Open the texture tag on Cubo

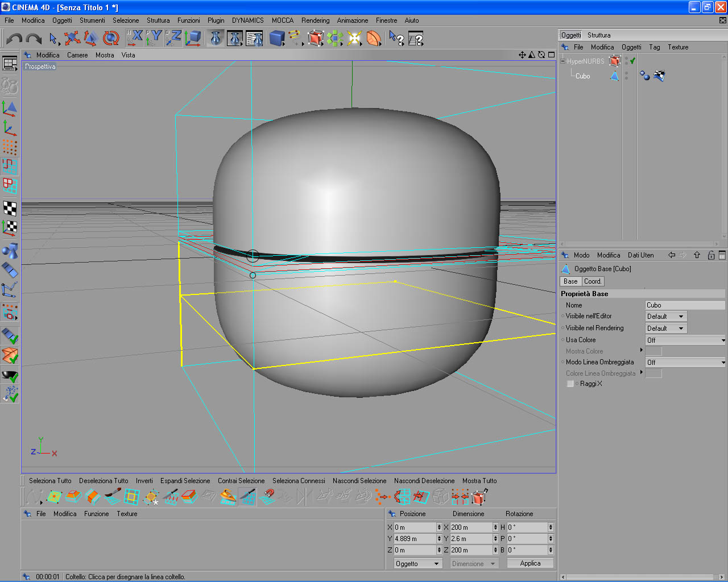point(659,76)
